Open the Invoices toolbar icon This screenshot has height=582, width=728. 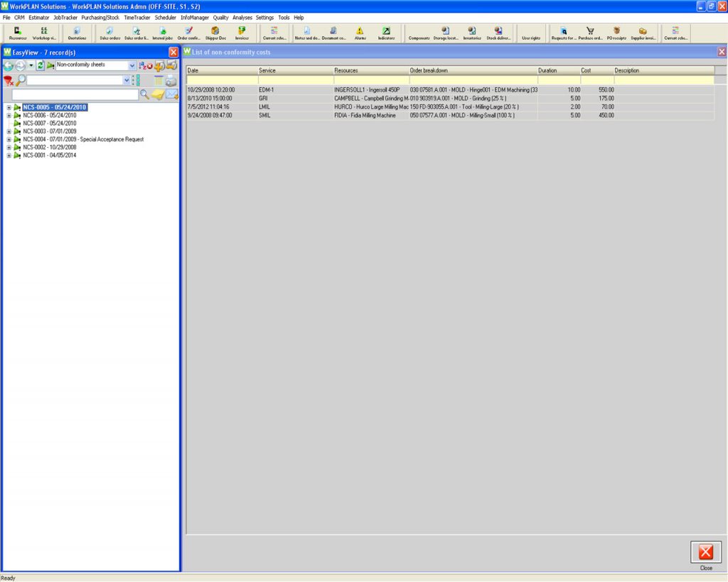(242, 32)
